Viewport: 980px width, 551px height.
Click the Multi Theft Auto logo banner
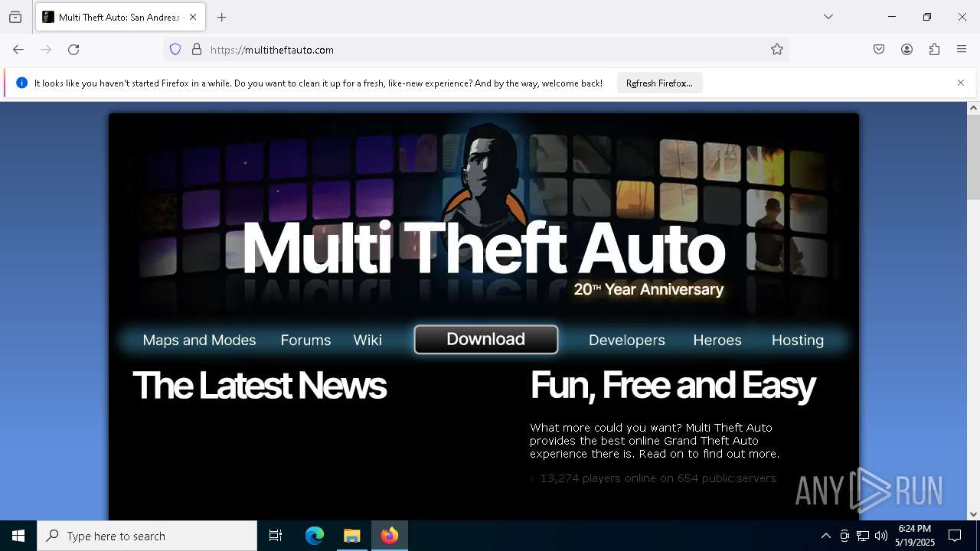pyautogui.click(x=484, y=246)
